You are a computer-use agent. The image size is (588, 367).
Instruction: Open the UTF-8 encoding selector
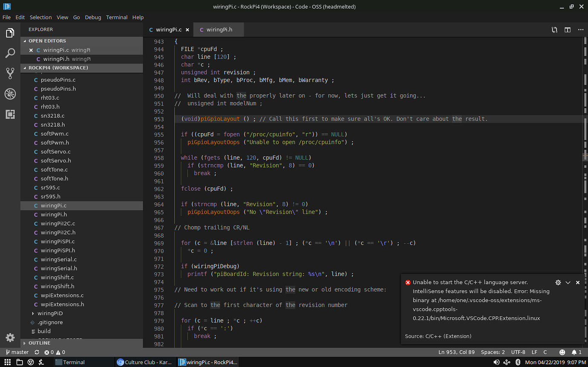518,352
